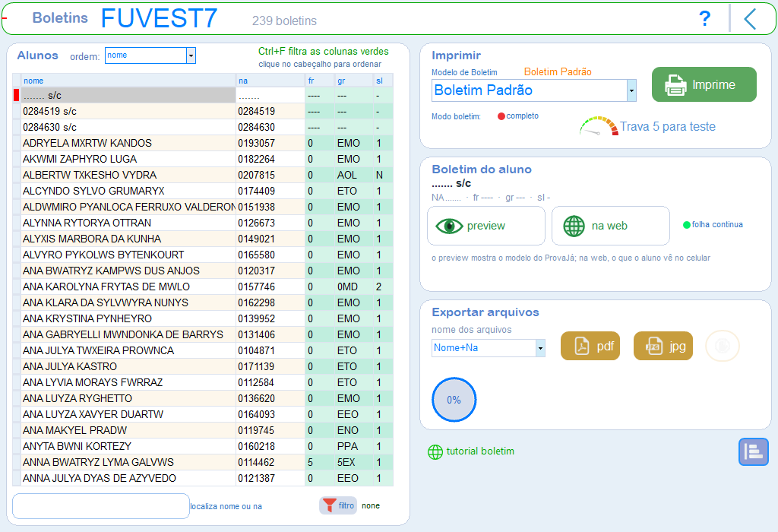The width and height of the screenshot is (778, 532).
Task: Select student ANA MAKYEL PRADW
Action: click(128, 430)
